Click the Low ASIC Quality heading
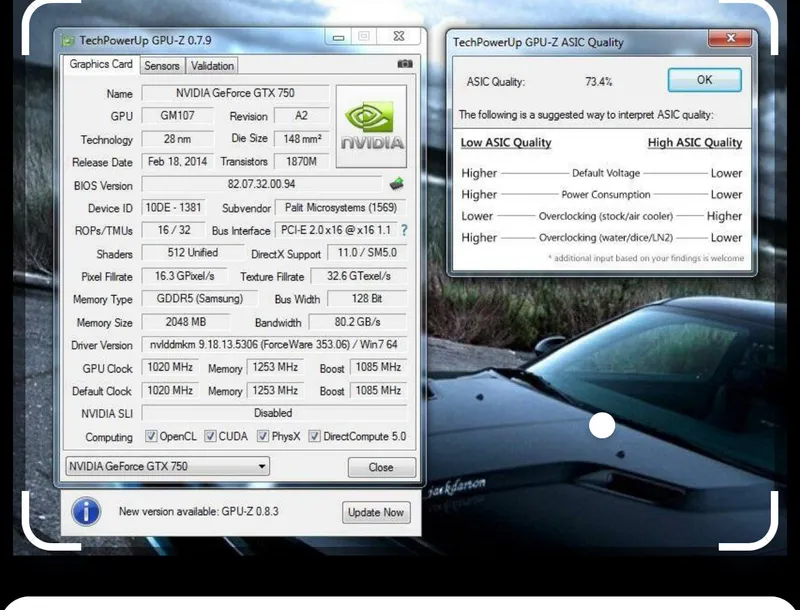800x610 pixels. tap(506, 143)
